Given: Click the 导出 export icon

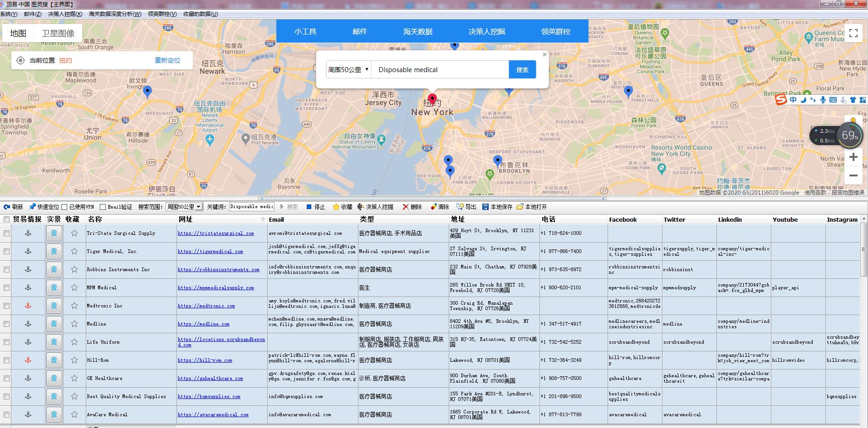Looking at the screenshot, I should 460,207.
